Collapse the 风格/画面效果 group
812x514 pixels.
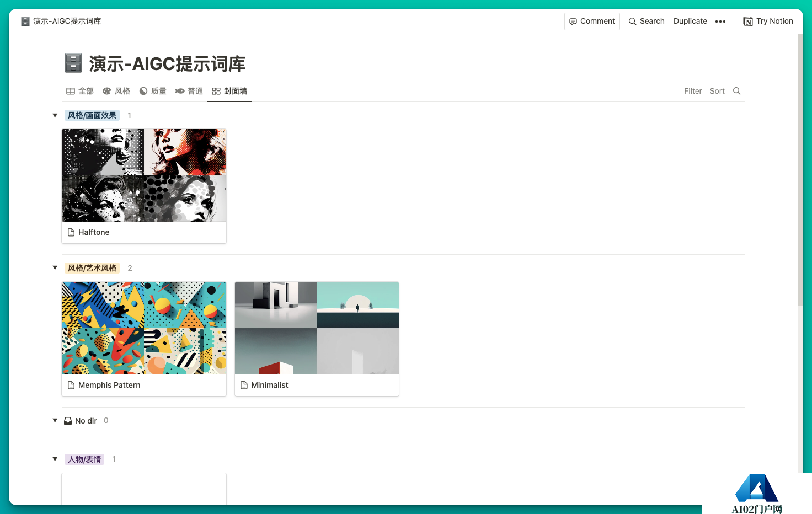55,115
